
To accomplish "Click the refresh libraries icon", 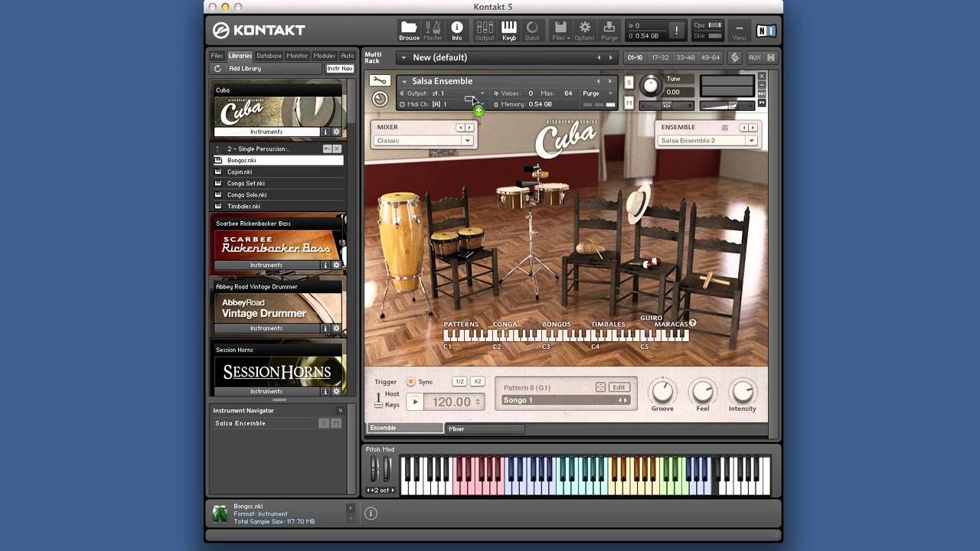I will tap(217, 68).
